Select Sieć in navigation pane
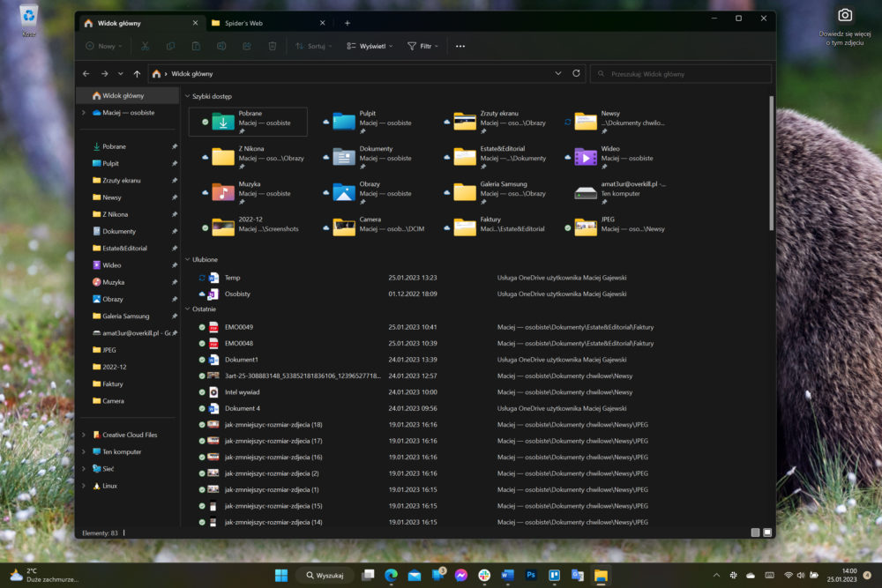 [x=128, y=469]
